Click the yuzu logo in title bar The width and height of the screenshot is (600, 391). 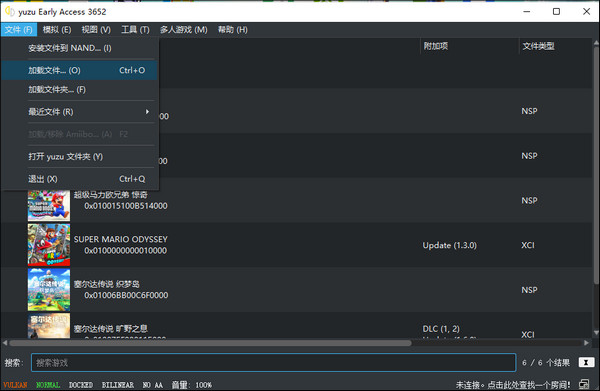[x=10, y=11]
